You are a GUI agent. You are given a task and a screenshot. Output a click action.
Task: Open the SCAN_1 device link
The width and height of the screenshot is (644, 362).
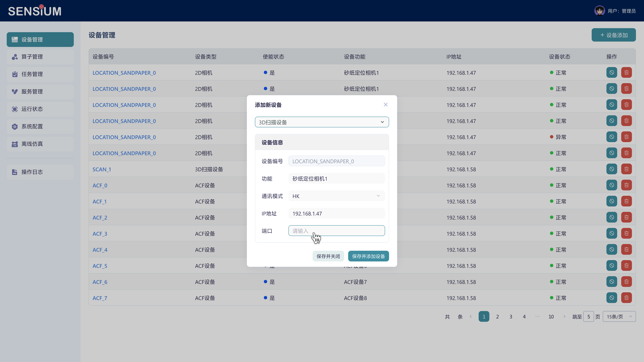[102, 169]
